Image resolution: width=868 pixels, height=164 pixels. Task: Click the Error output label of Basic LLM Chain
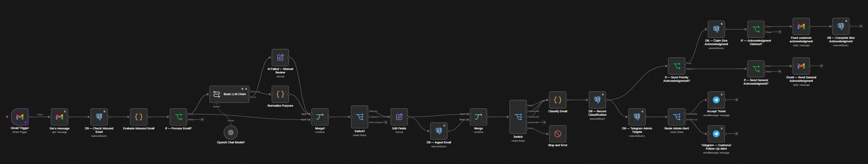point(254,97)
